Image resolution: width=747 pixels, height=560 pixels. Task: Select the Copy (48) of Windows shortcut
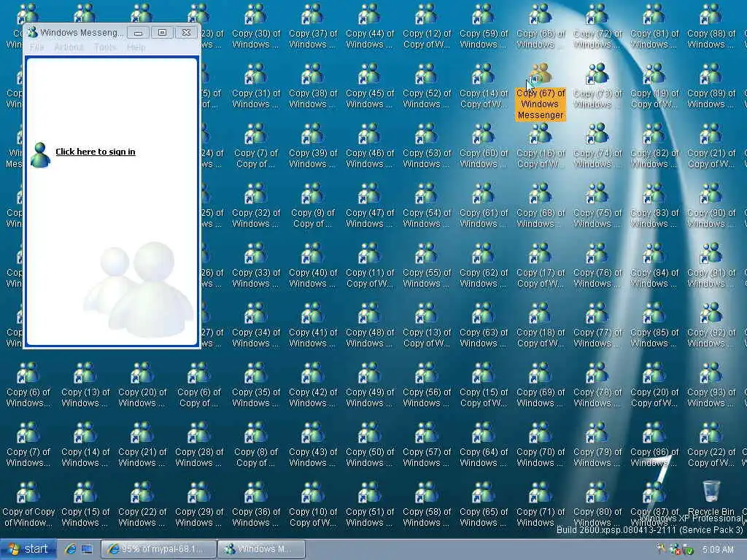(x=370, y=324)
